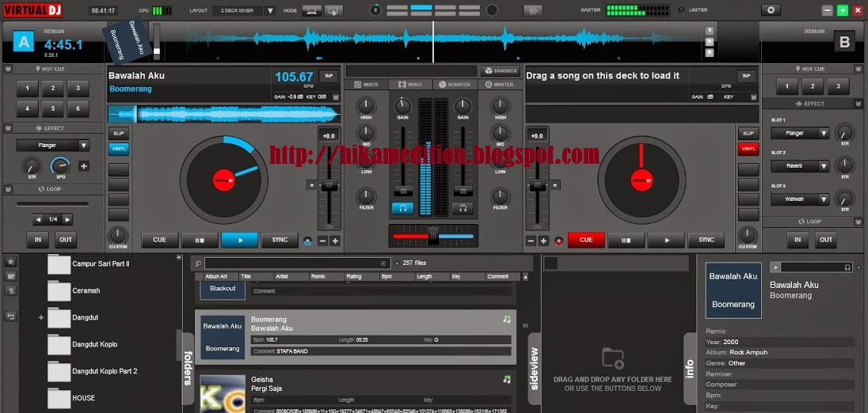This screenshot has height=413, width=868.
Task: Toggle red VINYL mode on deck B
Action: point(748,149)
